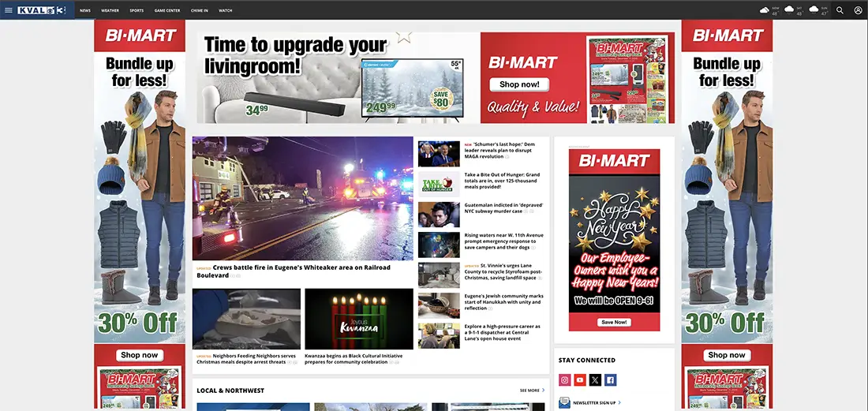Open the Jewish community Hanukkah headline
This screenshot has height=411, width=868.
pyautogui.click(x=503, y=302)
